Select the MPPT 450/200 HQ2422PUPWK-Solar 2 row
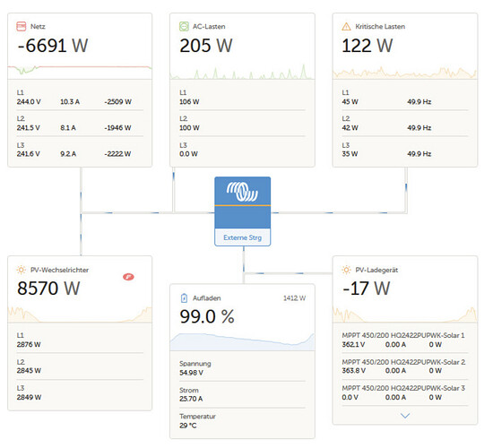493x448 pixels. (x=405, y=366)
